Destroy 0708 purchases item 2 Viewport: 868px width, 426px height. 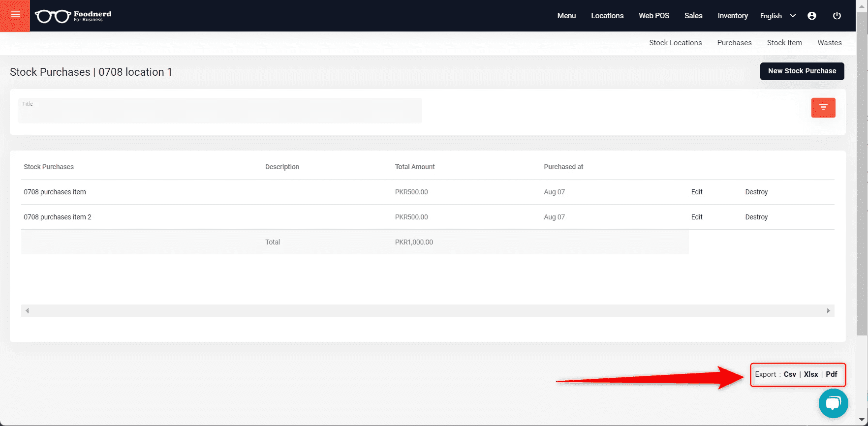tap(756, 217)
